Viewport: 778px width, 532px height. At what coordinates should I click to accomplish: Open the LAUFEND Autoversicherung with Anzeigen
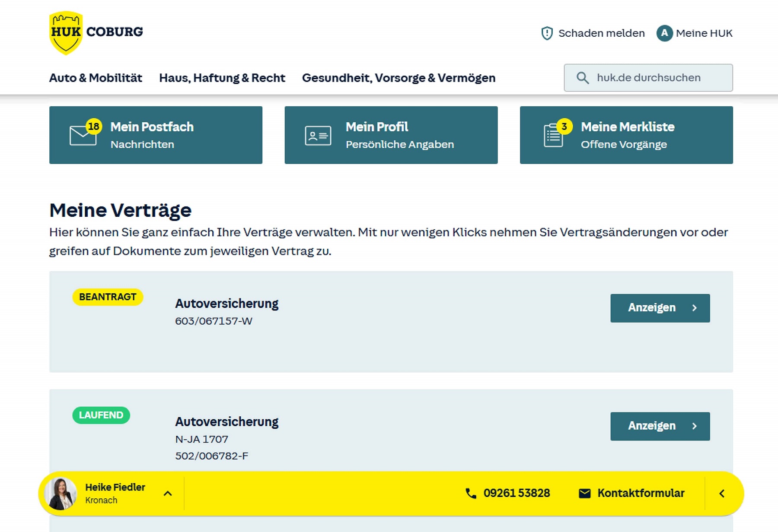click(660, 426)
